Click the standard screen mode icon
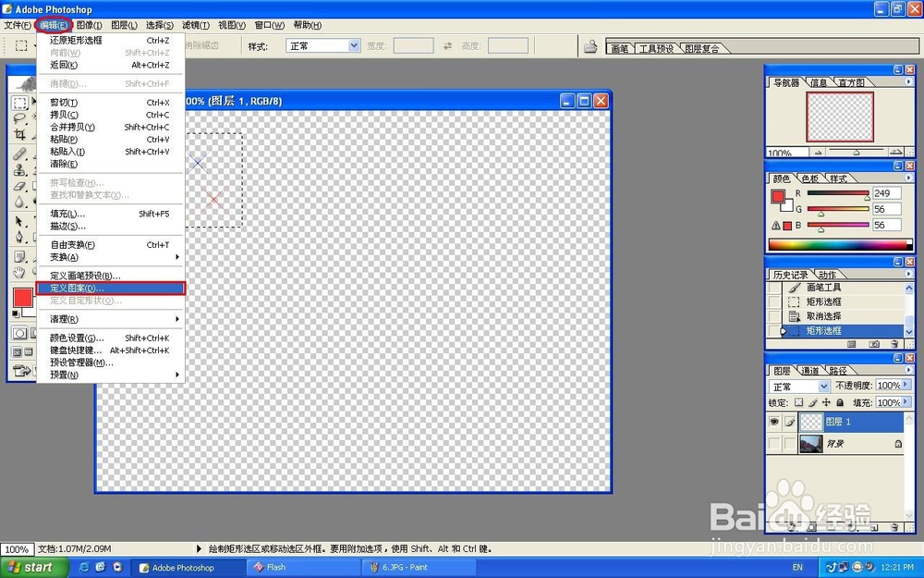The height and width of the screenshot is (578, 924). click(x=17, y=352)
